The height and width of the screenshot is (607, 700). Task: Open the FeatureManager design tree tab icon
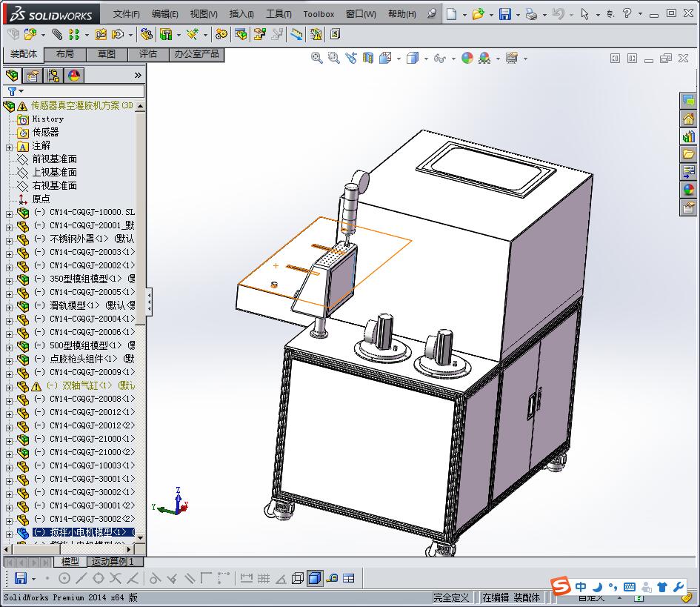click(12, 76)
